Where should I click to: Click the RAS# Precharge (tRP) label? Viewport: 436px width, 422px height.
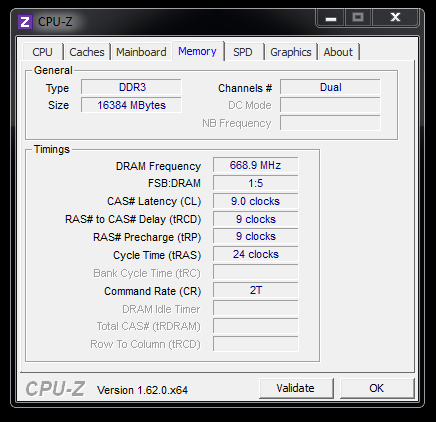tap(147, 237)
